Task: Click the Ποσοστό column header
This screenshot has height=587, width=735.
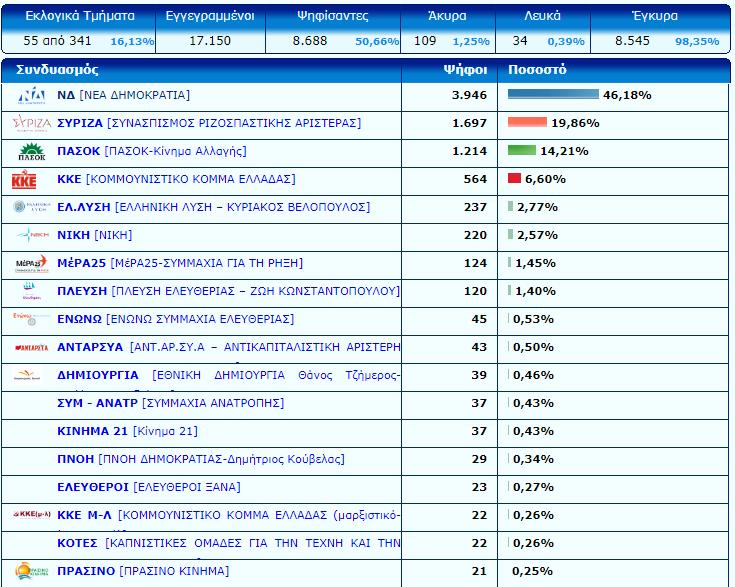Action: point(537,70)
